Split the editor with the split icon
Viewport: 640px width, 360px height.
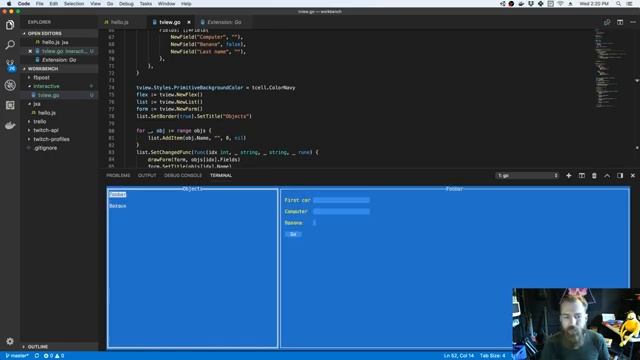620,22
